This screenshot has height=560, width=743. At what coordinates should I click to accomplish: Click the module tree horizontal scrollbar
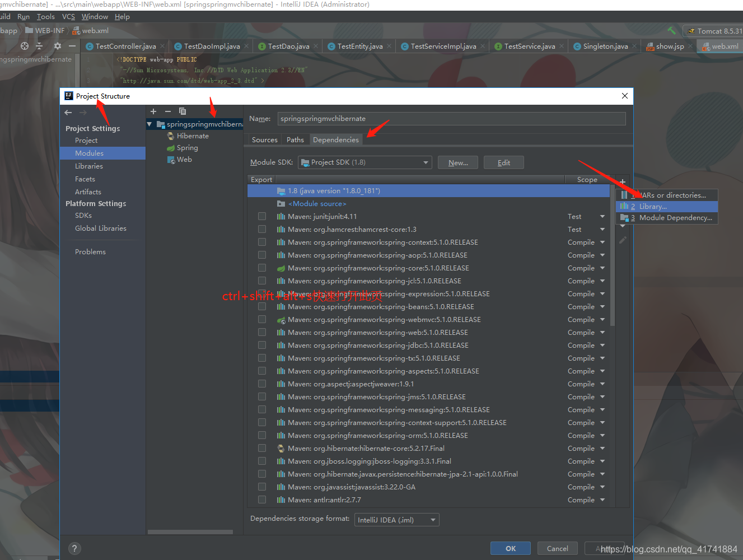pyautogui.click(x=190, y=532)
